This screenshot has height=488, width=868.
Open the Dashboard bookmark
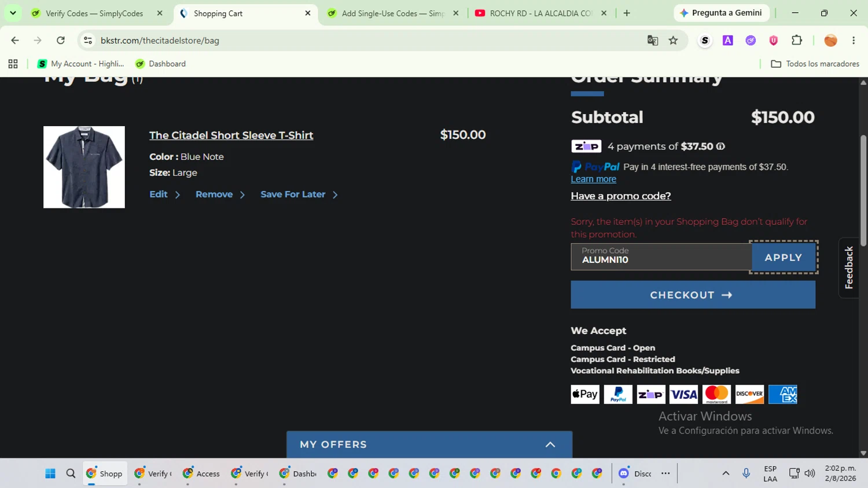click(x=160, y=64)
